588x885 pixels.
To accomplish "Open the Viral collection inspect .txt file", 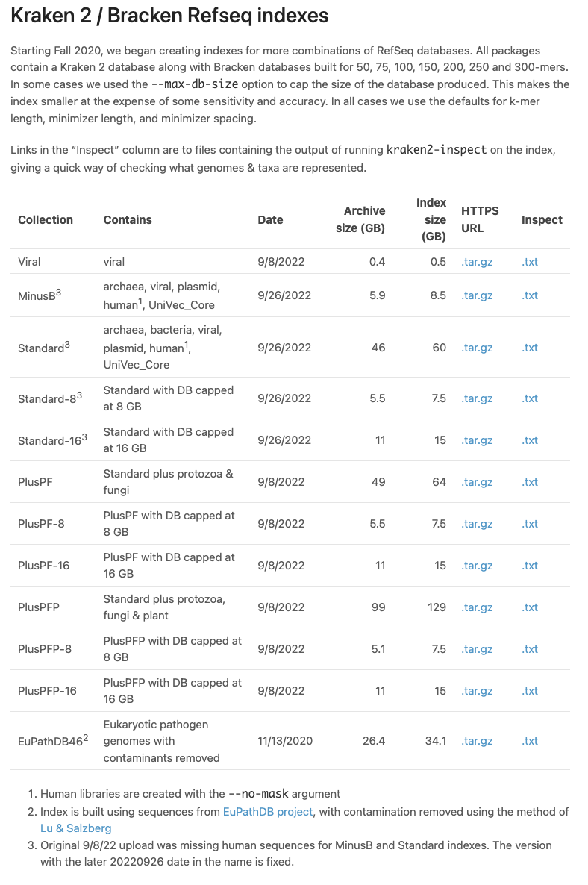I will point(530,262).
